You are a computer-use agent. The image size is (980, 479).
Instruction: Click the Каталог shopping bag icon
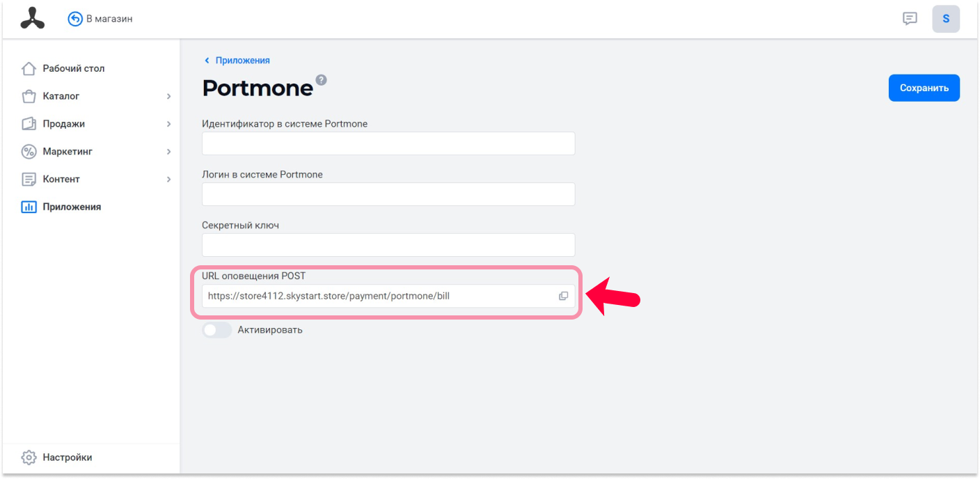(29, 96)
